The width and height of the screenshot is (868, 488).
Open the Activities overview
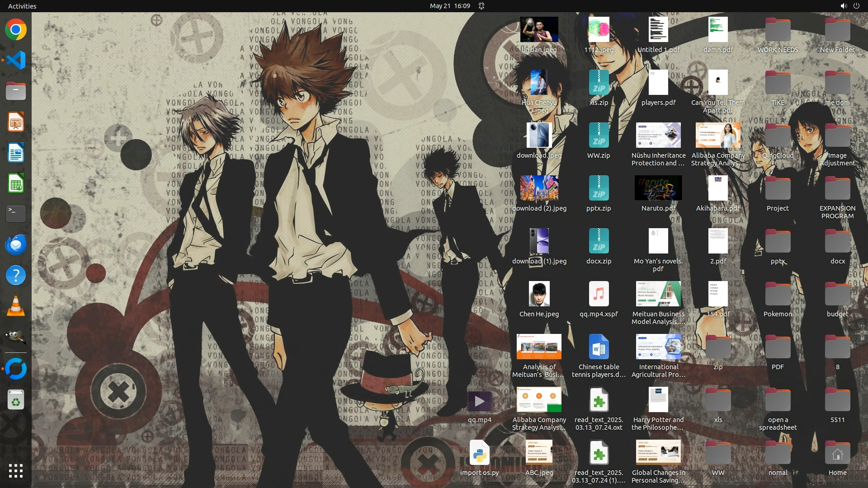(x=22, y=6)
